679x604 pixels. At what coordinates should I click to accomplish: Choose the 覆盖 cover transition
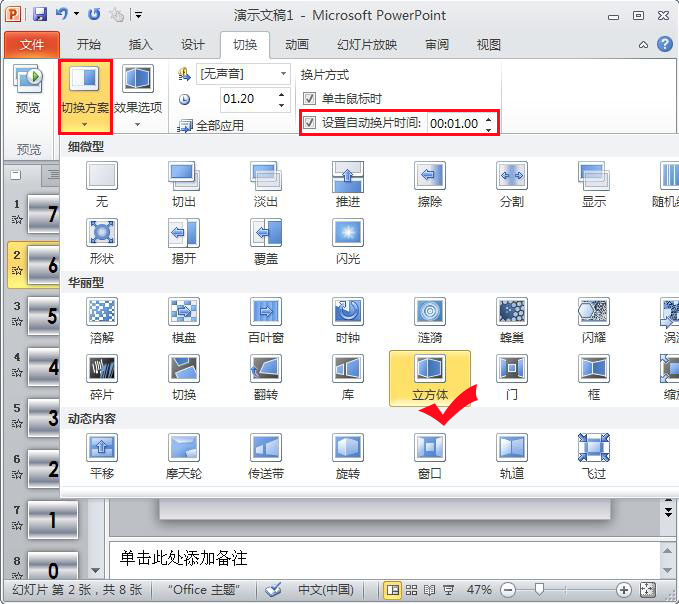(266, 242)
